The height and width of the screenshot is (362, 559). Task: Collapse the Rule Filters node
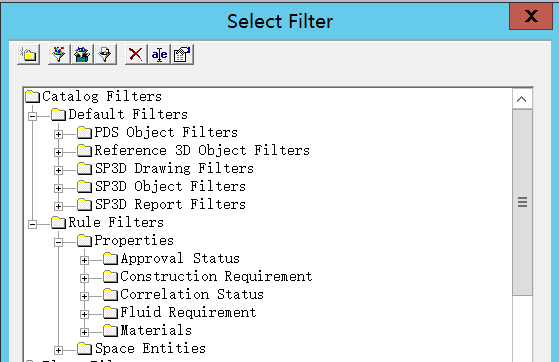click(32, 224)
